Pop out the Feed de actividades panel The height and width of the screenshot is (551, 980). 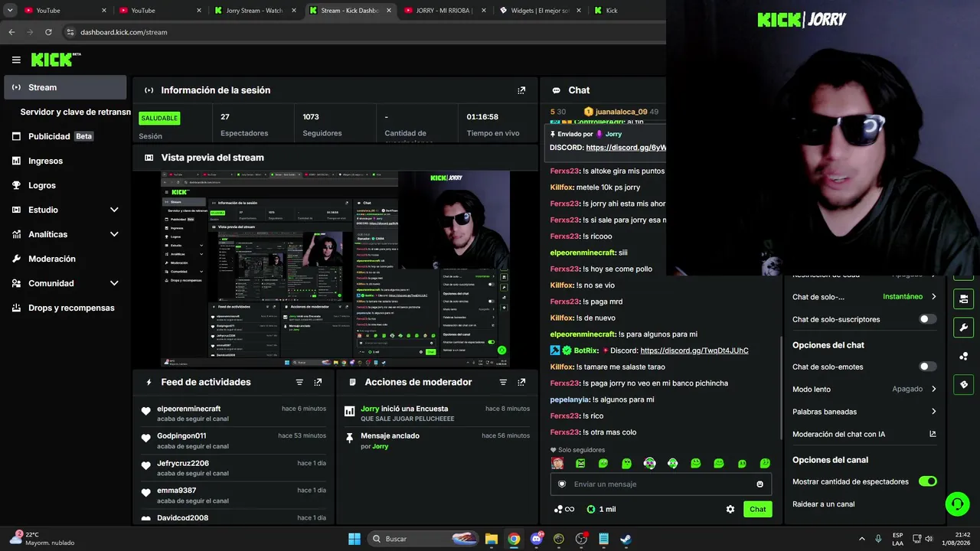[318, 382]
